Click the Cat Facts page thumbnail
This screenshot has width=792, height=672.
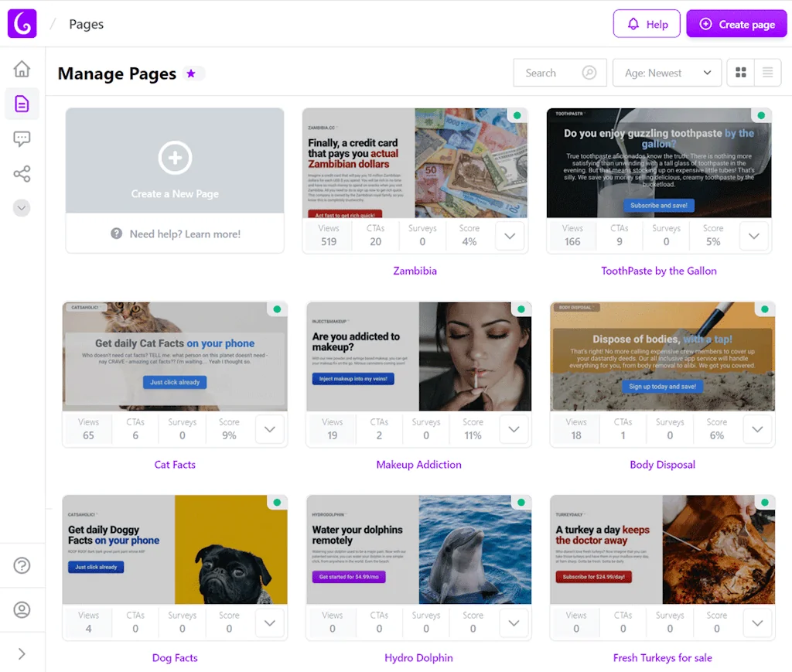(175, 356)
